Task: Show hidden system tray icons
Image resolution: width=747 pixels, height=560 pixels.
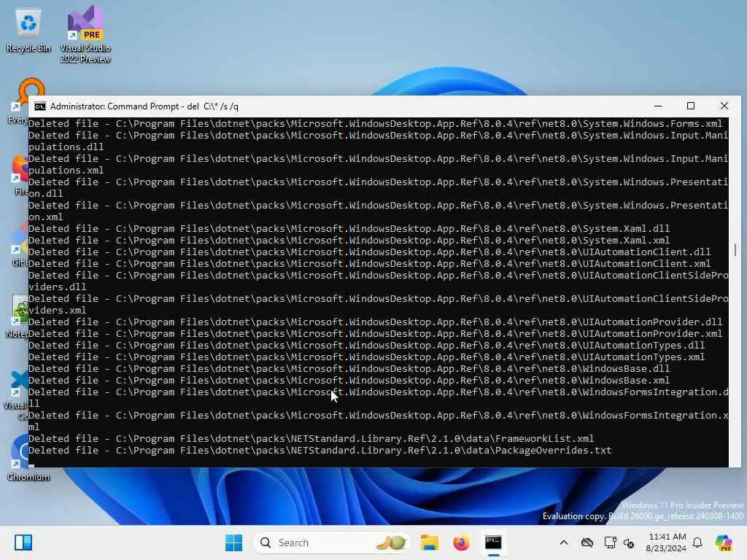Action: (x=564, y=542)
